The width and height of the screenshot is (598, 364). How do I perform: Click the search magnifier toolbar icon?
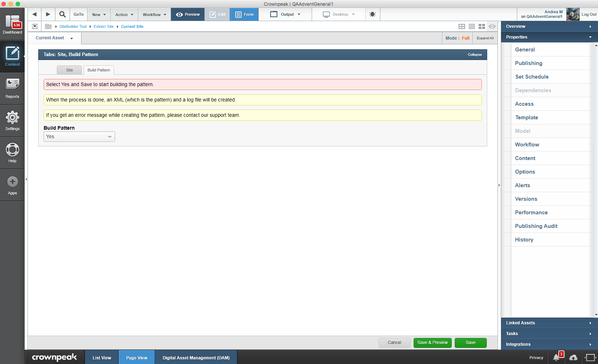[63, 14]
